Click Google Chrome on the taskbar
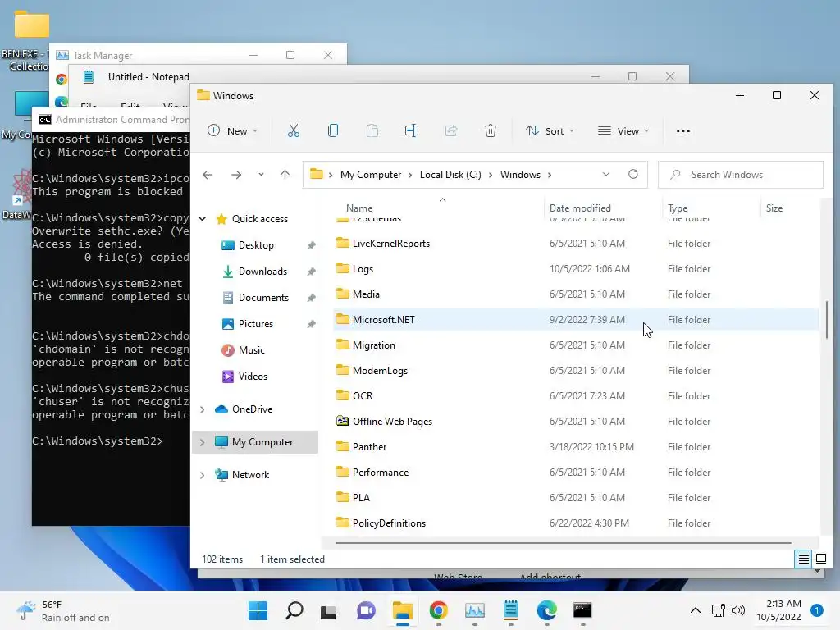840x630 pixels. pos(439,610)
